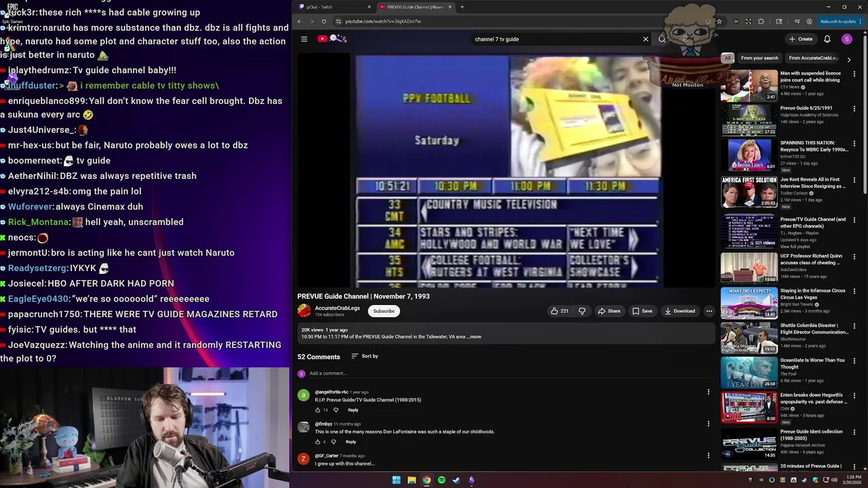The image size is (868, 488).
Task: Show more filter chips with arrow
Action: tap(849, 59)
